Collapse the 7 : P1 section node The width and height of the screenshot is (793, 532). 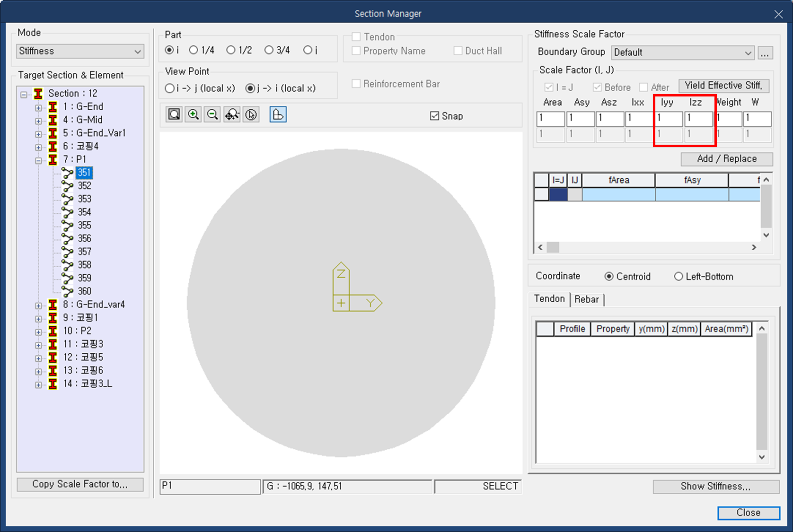[38, 161]
